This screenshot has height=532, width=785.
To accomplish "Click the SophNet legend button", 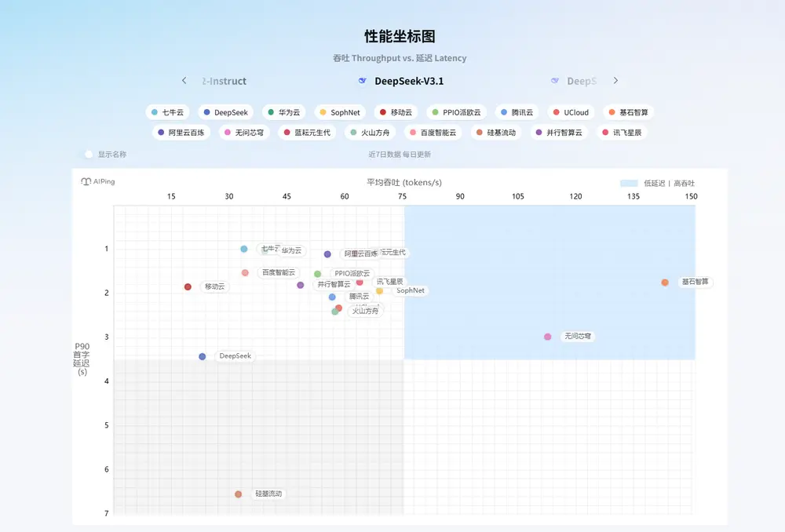I will 339,112.
